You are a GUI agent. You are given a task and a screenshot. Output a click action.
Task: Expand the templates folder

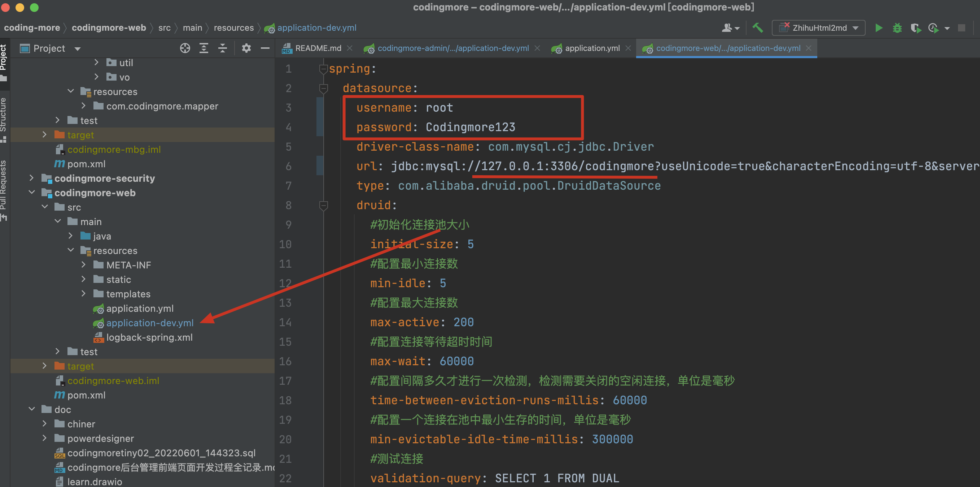pos(84,294)
